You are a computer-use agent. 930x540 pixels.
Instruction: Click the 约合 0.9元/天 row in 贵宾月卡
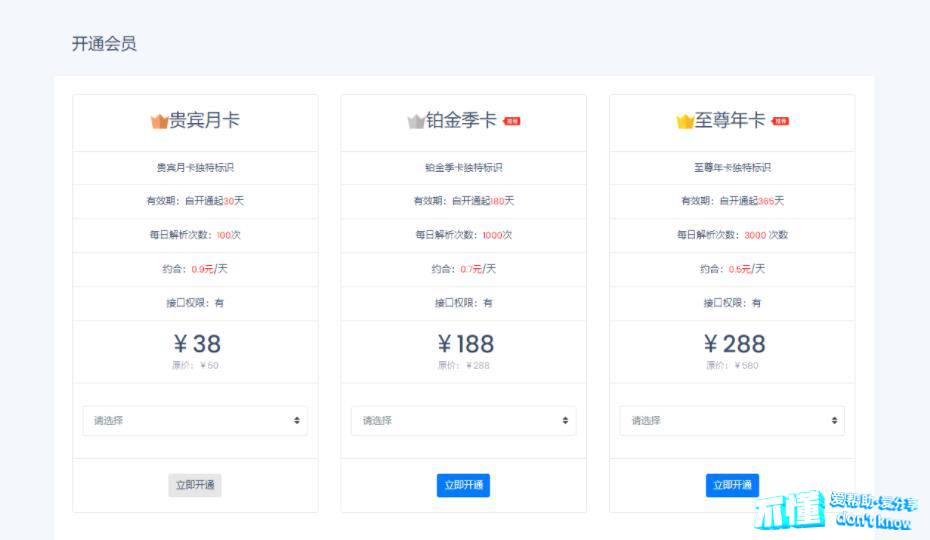tap(195, 269)
